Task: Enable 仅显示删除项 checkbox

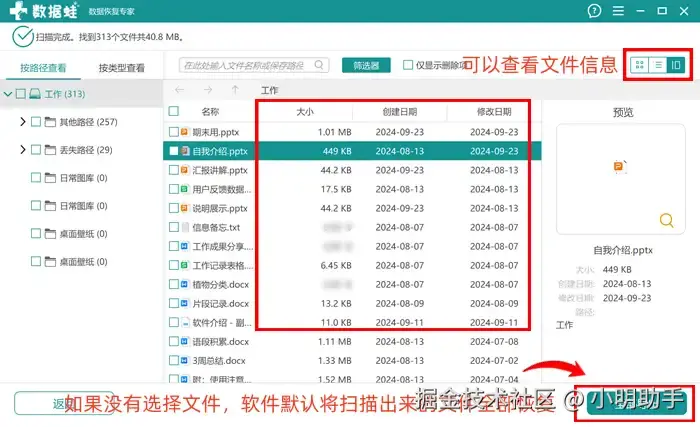Action: pos(408,65)
